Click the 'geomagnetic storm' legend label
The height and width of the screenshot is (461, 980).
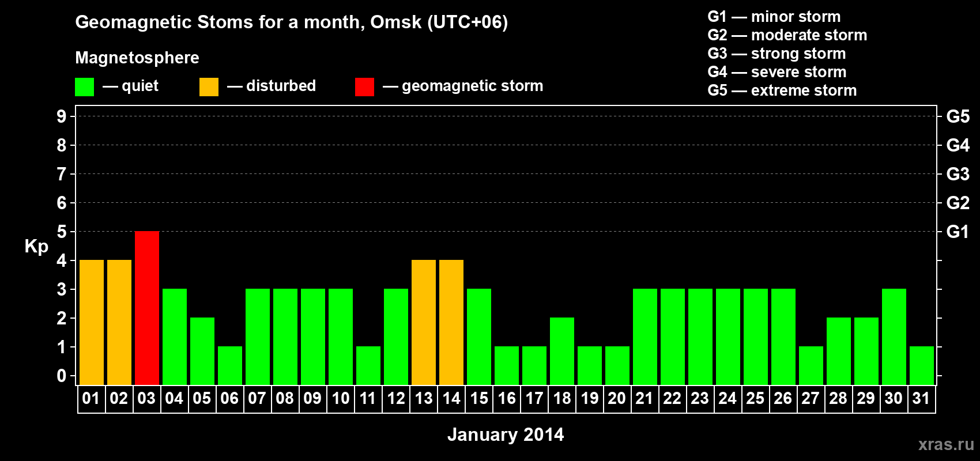[x=473, y=86]
